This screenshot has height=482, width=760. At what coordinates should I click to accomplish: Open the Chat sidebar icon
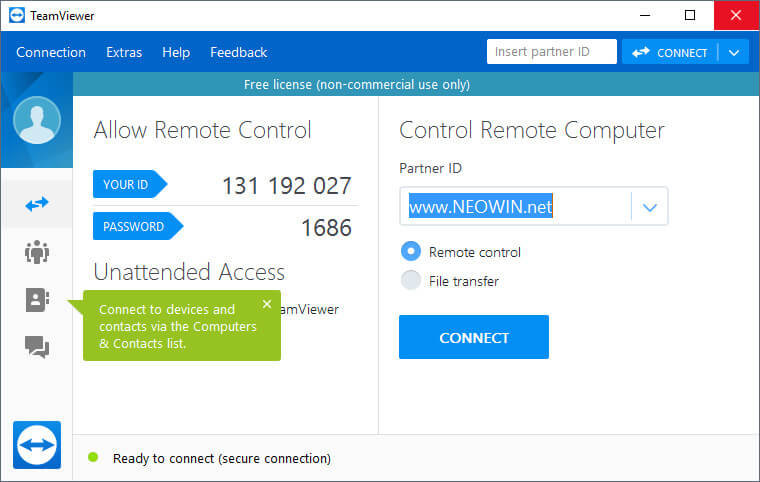pos(37,347)
